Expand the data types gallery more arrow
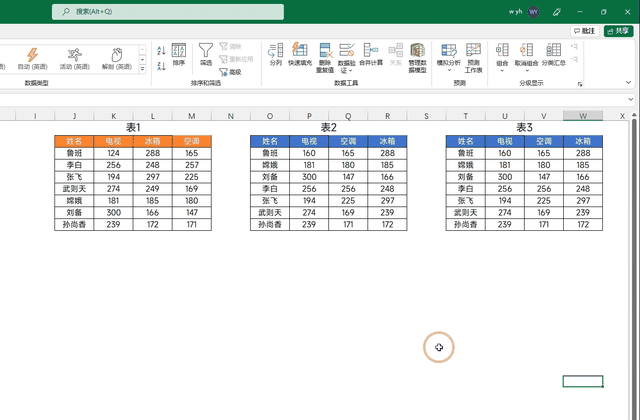Viewport: 640px width, 420px height. (142, 69)
